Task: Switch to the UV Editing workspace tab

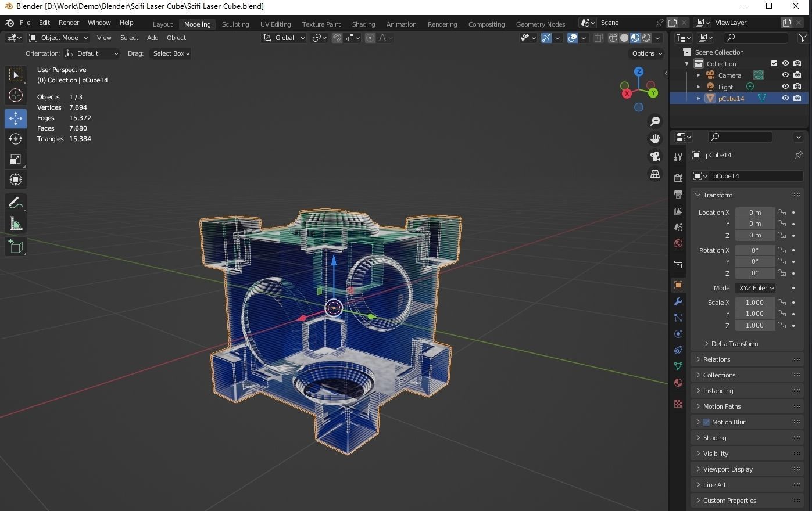Action: click(x=276, y=24)
